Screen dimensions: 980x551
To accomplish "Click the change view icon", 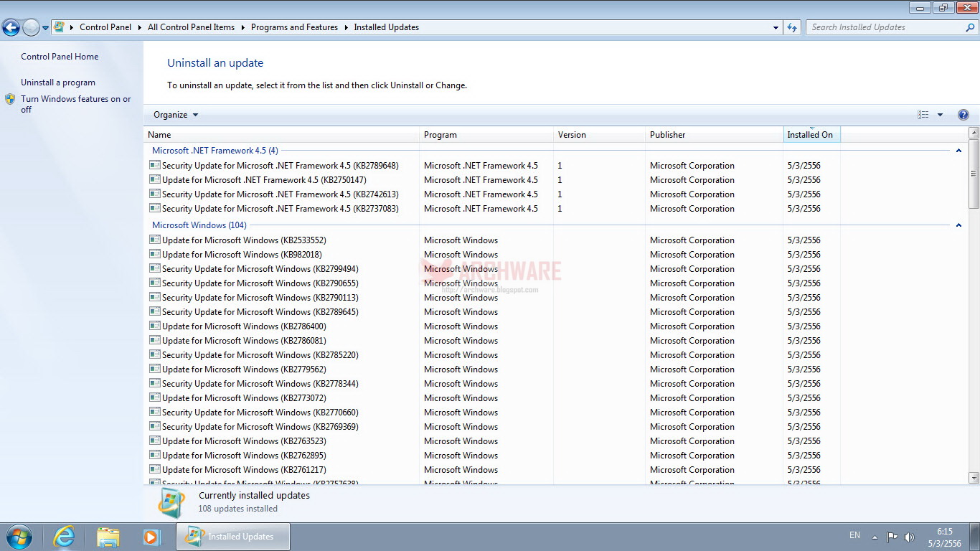I will pyautogui.click(x=923, y=115).
